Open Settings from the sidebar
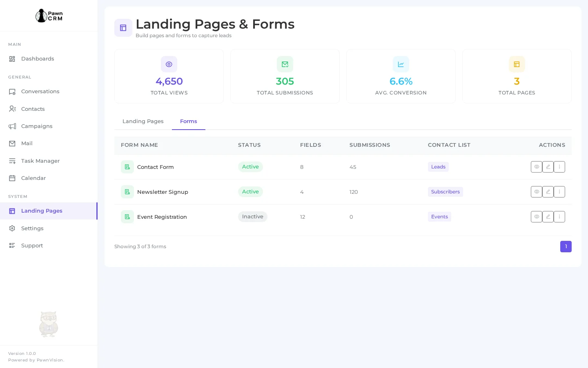Image resolution: width=588 pixels, height=368 pixels. point(32,229)
